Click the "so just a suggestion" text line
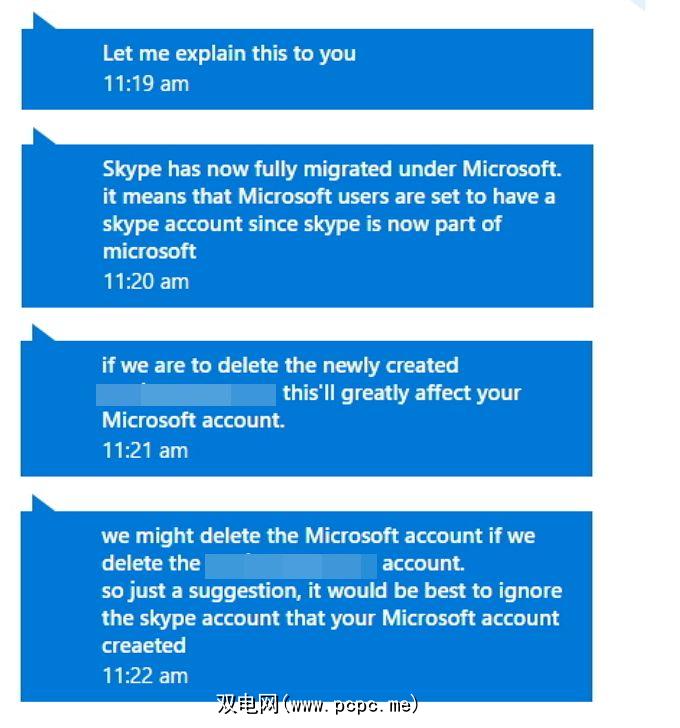The image size is (680, 728). 331,591
